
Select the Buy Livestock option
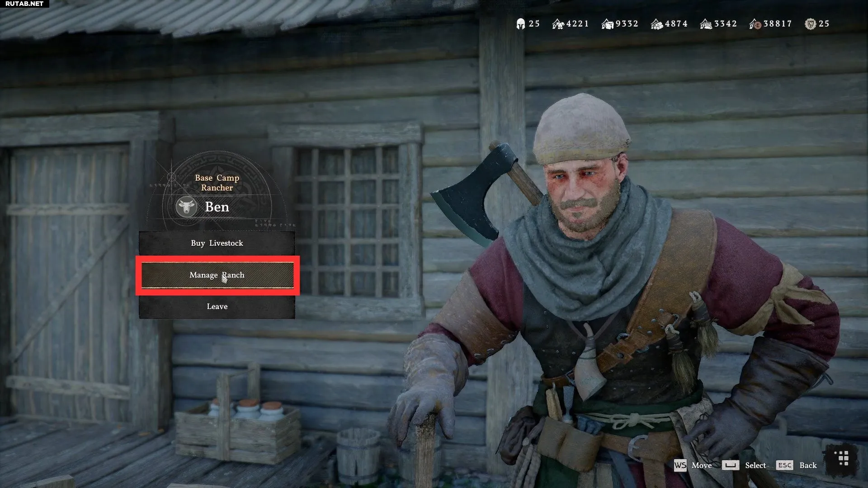pyautogui.click(x=217, y=243)
